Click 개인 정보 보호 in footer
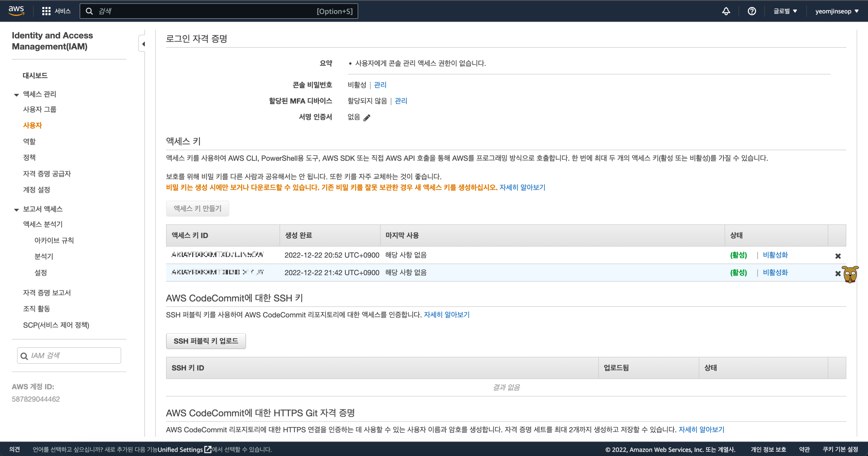868x456 pixels. [x=768, y=449]
